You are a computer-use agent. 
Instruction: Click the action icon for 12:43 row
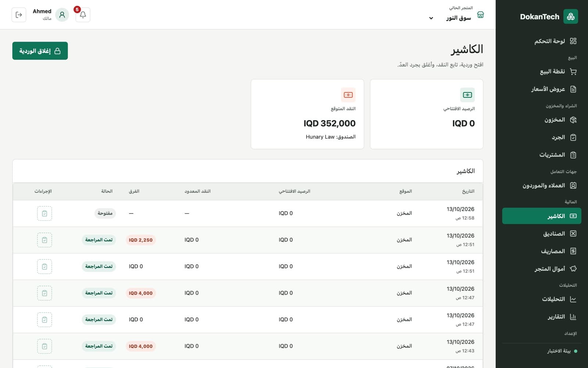coord(44,346)
